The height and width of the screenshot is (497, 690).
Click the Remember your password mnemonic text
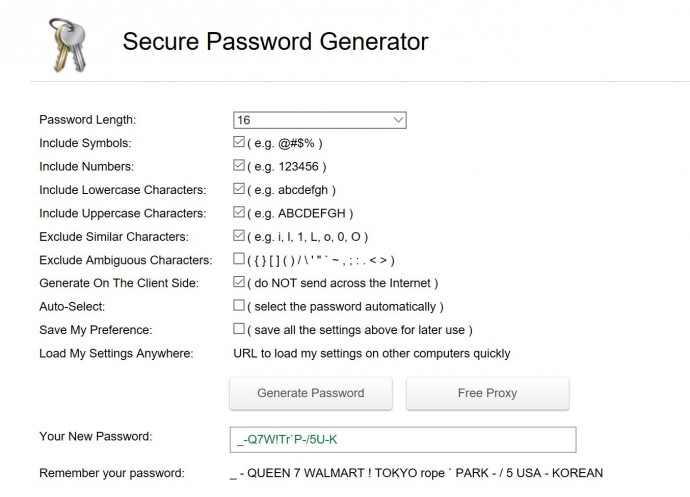click(x=416, y=473)
